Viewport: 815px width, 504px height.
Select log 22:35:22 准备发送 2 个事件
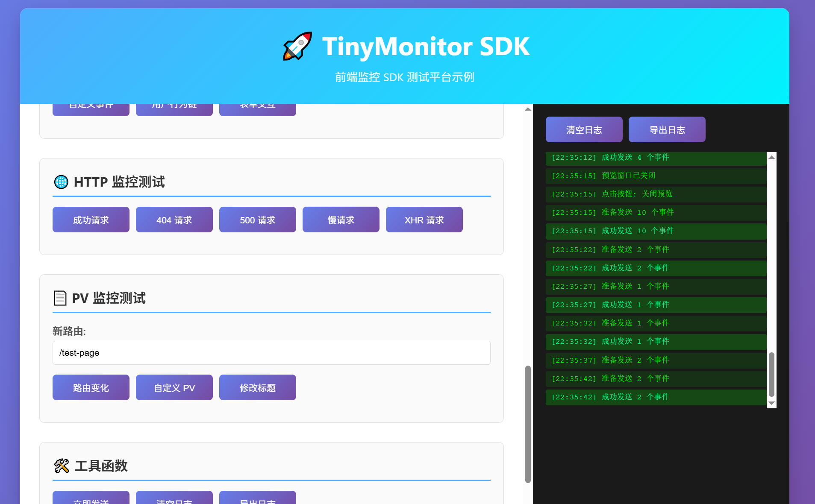tap(656, 249)
